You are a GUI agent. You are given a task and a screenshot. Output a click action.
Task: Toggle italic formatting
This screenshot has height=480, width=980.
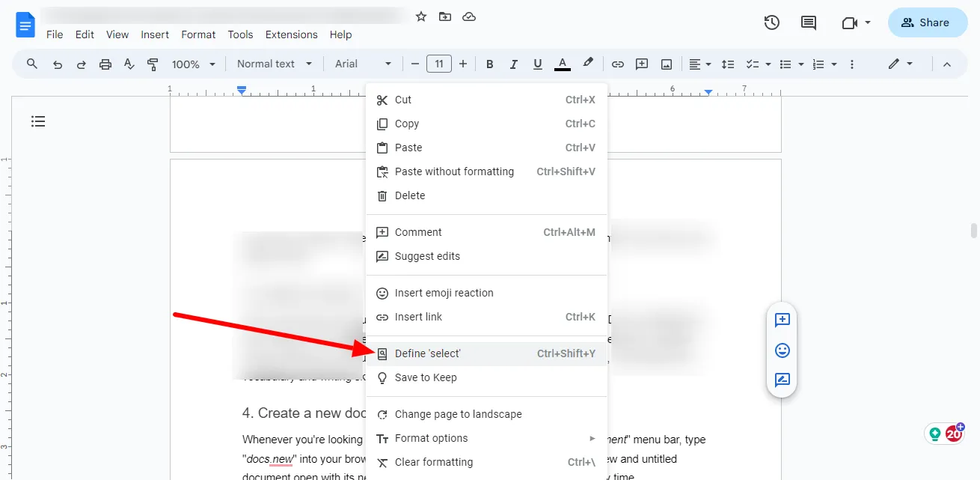(x=513, y=64)
